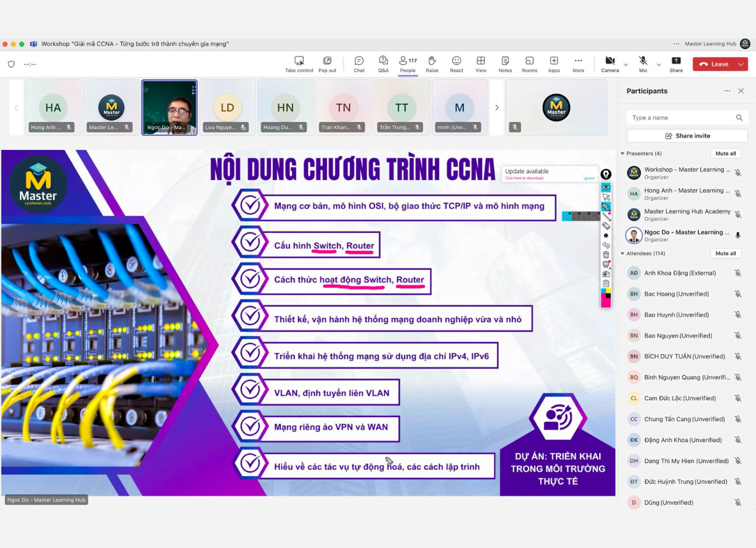Choose the straight line shape in flyout

pos(567,216)
